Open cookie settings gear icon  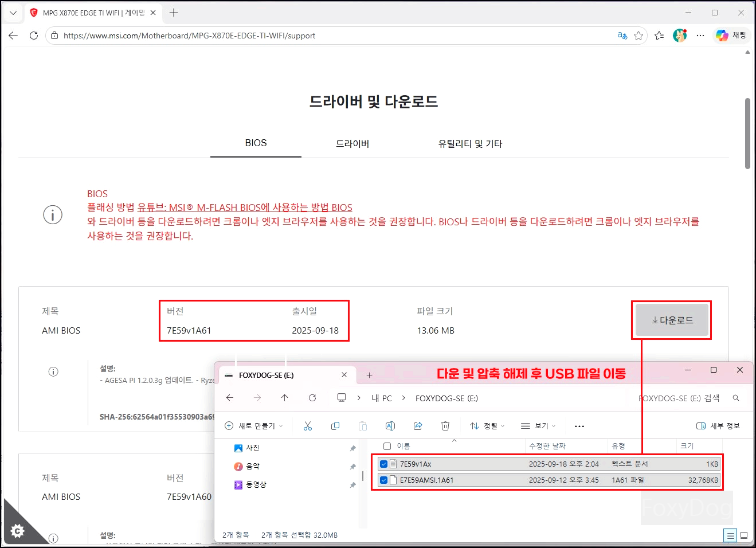point(17,531)
